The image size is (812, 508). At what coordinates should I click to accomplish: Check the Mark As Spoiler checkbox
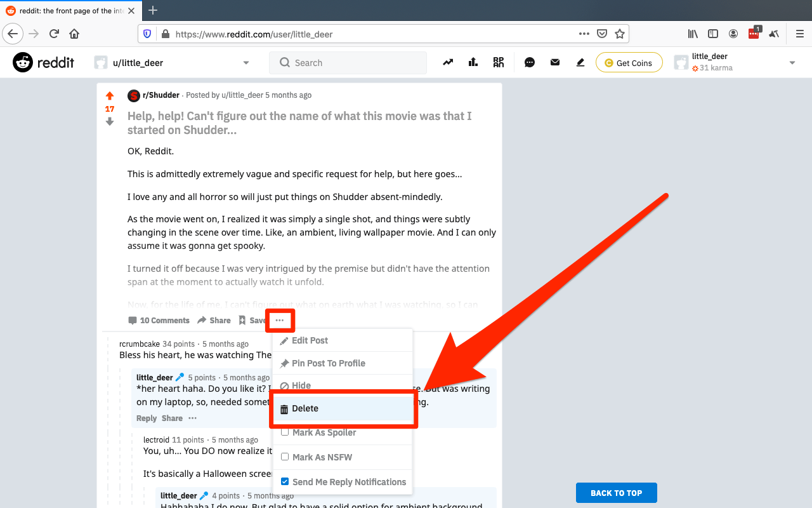point(285,432)
